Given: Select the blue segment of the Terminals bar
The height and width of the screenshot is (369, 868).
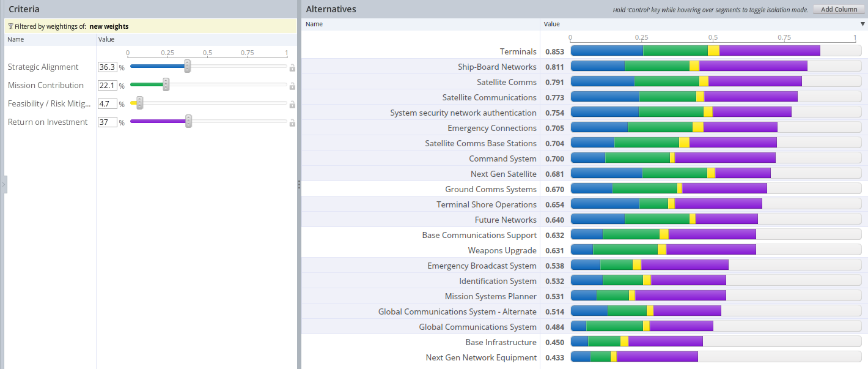Looking at the screenshot, I should pos(606,51).
